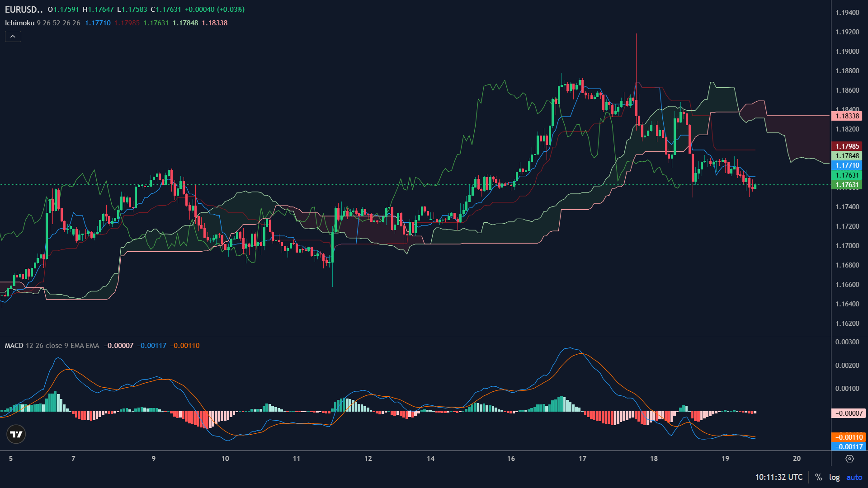The width and height of the screenshot is (868, 488).
Task: Click the -0.00117 blue MACD label
Action: 849,446
